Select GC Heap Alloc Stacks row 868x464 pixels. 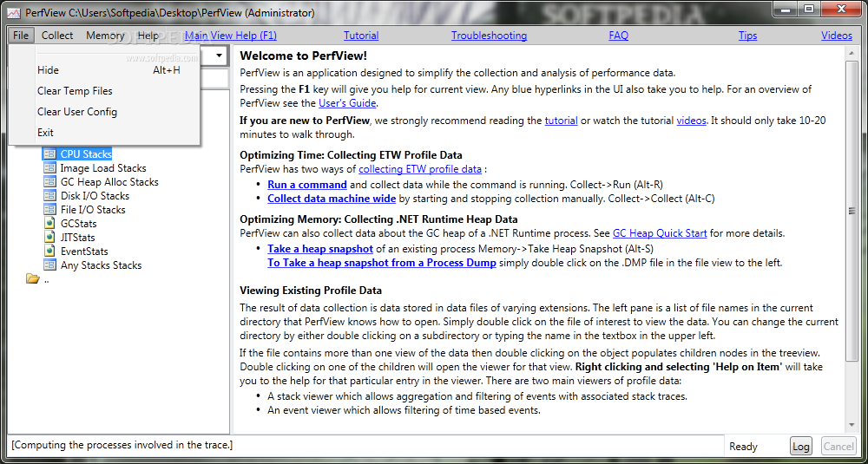109,182
